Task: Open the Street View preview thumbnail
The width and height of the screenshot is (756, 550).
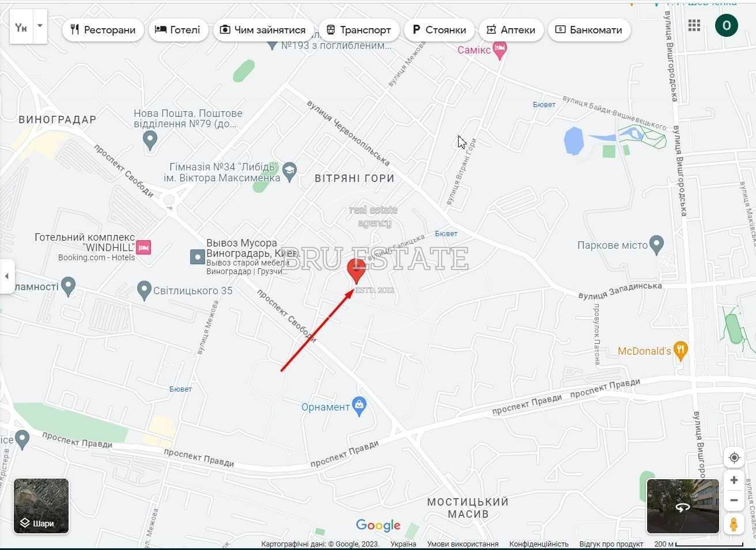Action: (x=683, y=506)
